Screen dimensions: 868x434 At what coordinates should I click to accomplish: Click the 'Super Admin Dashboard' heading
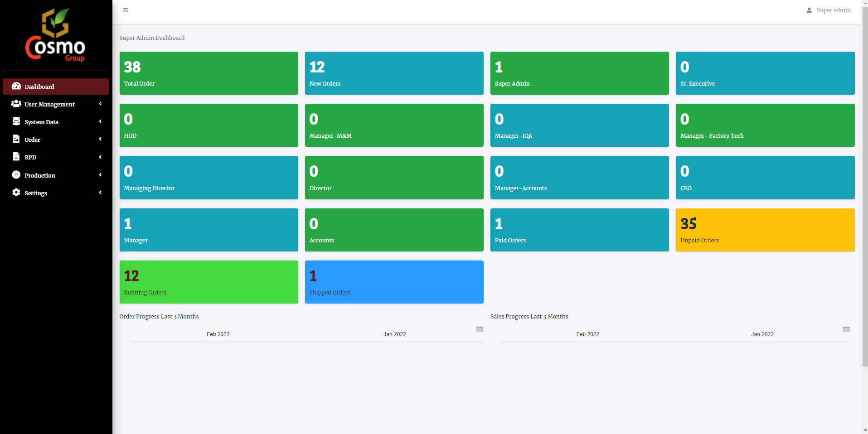[152, 38]
